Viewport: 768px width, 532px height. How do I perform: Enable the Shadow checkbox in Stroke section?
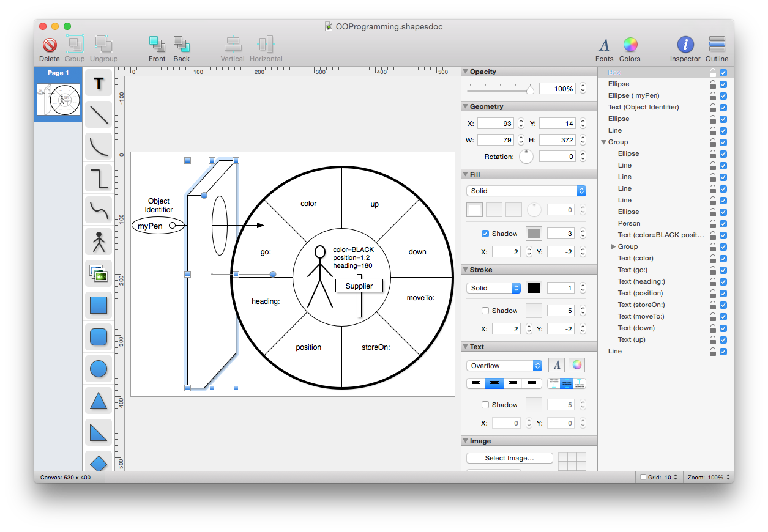487,311
